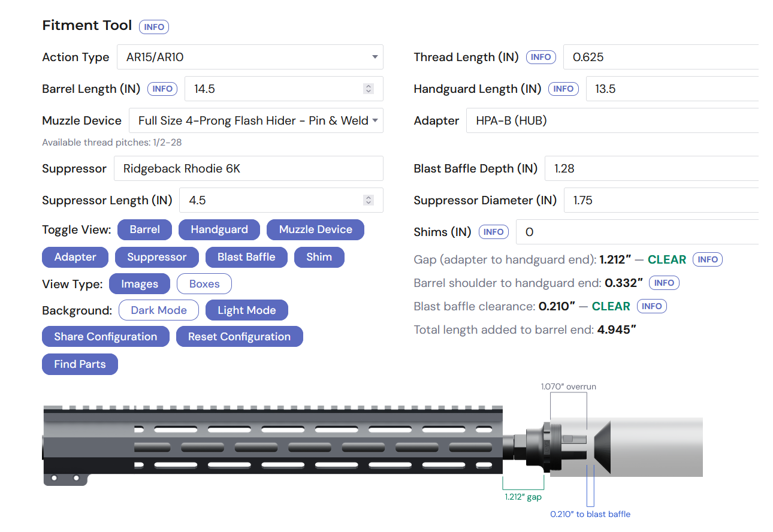Click the Suppressor Length stepper arrows
Viewport: 773px width, 532px height.
coord(369,200)
